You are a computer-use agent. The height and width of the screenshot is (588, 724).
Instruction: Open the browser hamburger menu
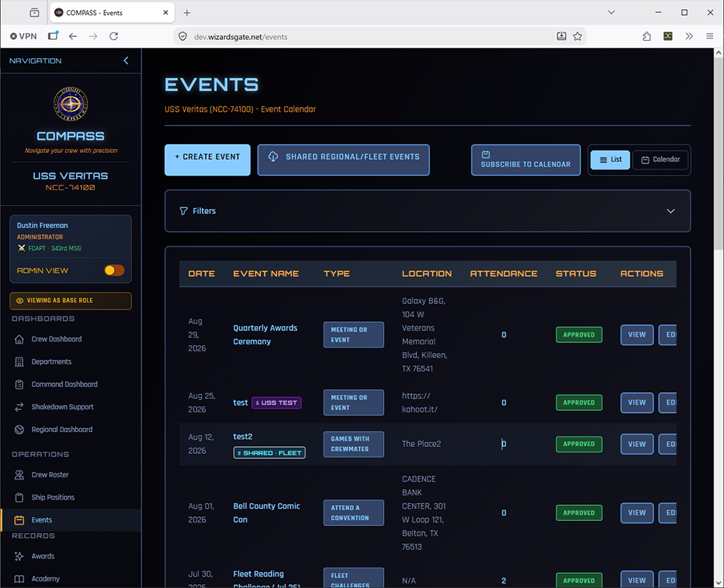[x=710, y=36]
